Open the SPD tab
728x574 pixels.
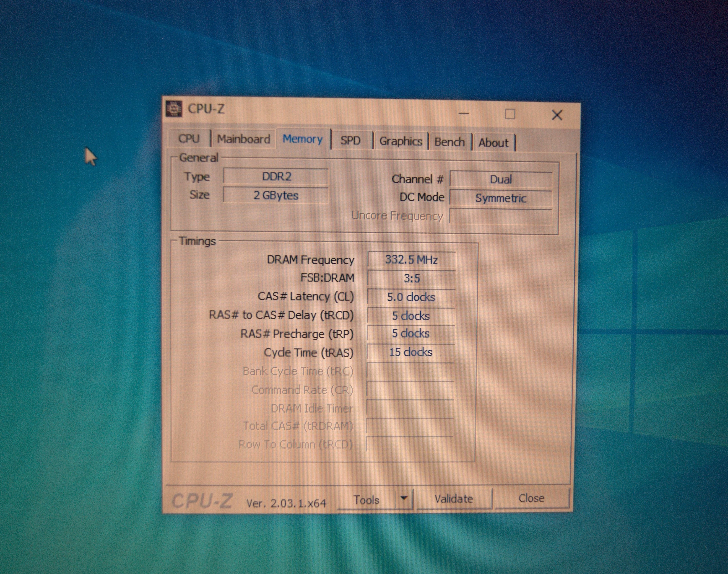[350, 140]
